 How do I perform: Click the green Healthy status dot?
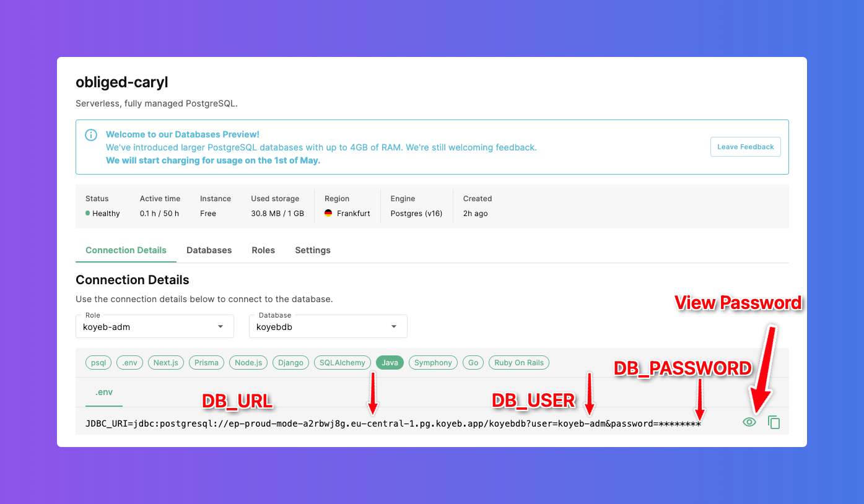point(88,214)
